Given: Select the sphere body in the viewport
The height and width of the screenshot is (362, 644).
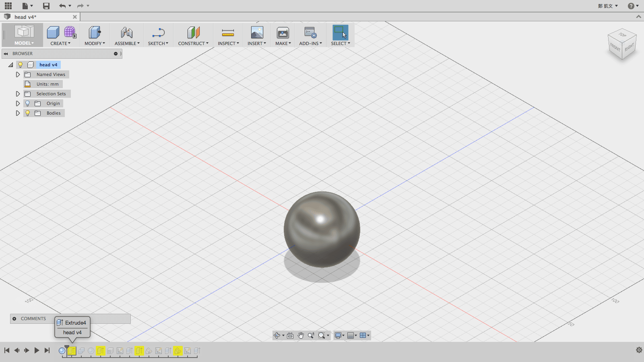Looking at the screenshot, I should pyautogui.click(x=322, y=229).
